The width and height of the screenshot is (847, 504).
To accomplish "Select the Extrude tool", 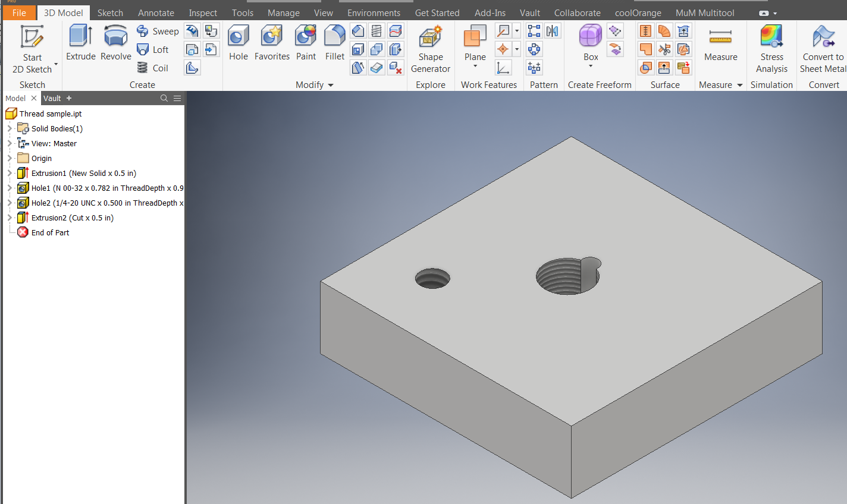I will [80, 42].
